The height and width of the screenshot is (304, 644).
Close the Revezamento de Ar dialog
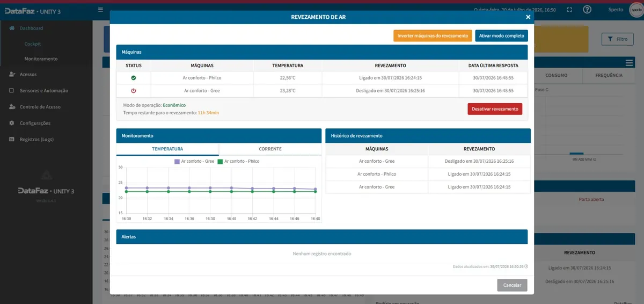tap(528, 17)
